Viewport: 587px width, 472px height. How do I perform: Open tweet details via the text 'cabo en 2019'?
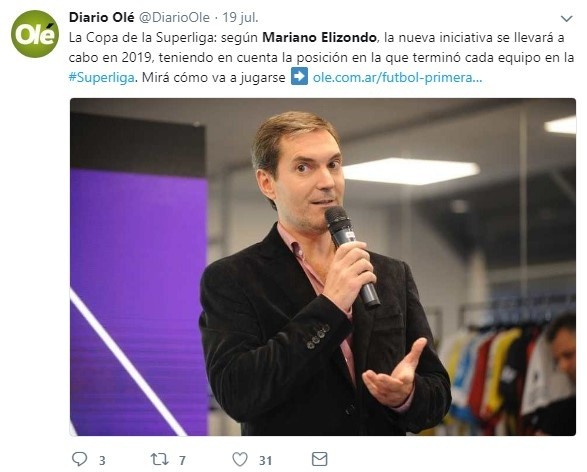[x=110, y=58]
